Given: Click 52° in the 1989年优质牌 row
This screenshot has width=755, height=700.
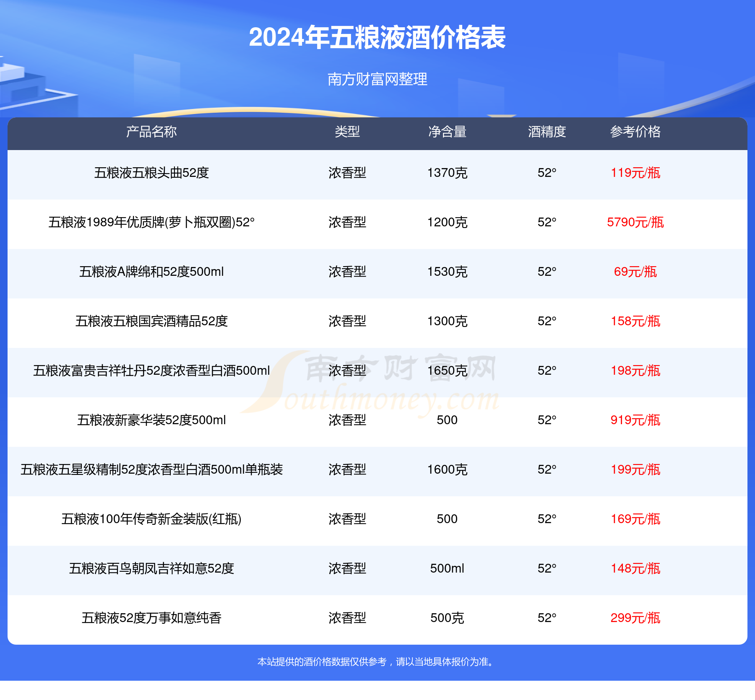Looking at the screenshot, I should point(547,222).
